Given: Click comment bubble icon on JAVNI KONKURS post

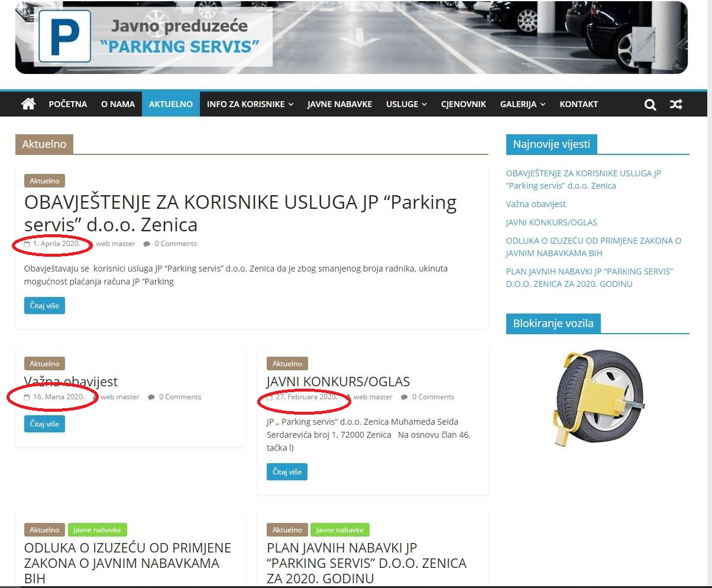Looking at the screenshot, I should pyautogui.click(x=404, y=397).
